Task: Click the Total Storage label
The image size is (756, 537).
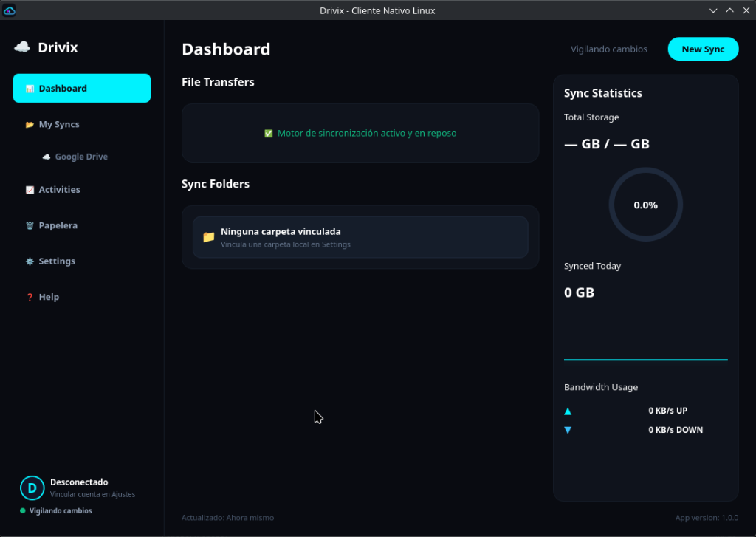Action: 591,117
